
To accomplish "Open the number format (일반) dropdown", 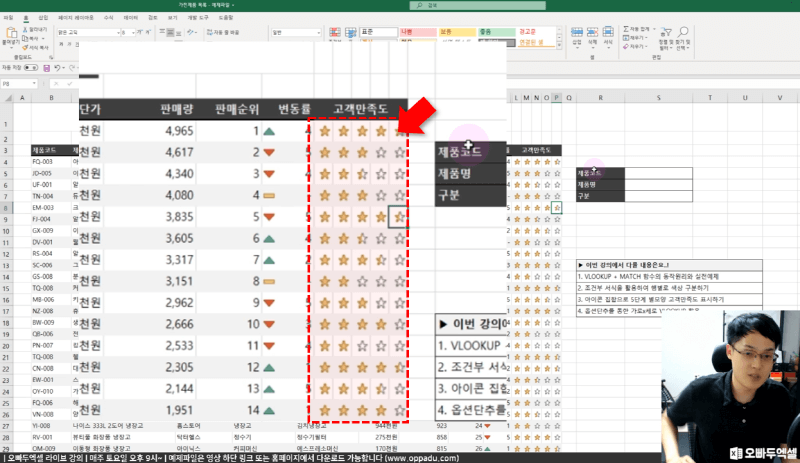I will 319,32.
